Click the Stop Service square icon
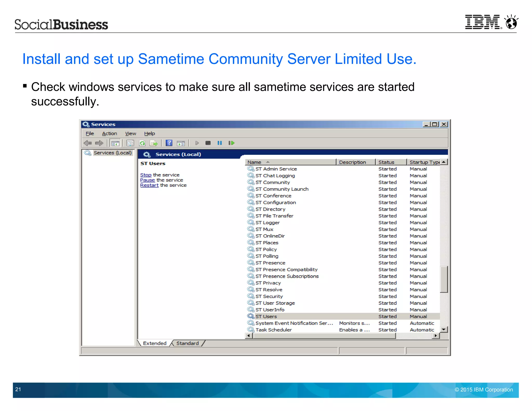This screenshot has width=532, height=411. (x=208, y=143)
